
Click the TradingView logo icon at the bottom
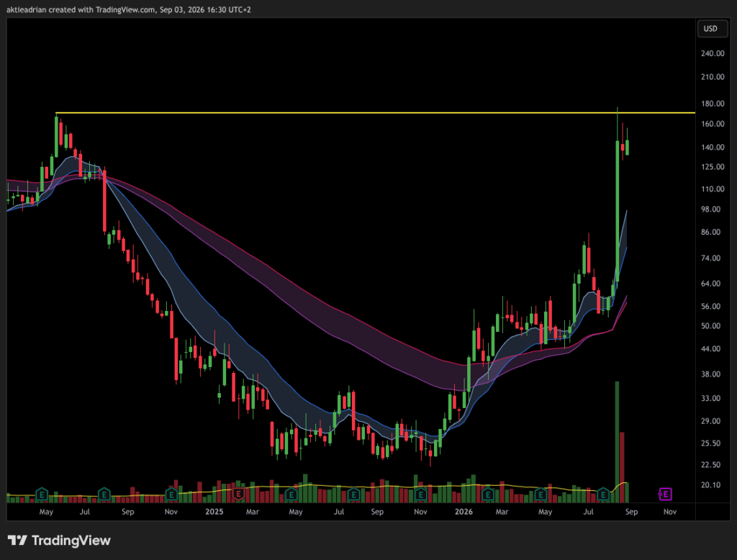click(17, 541)
